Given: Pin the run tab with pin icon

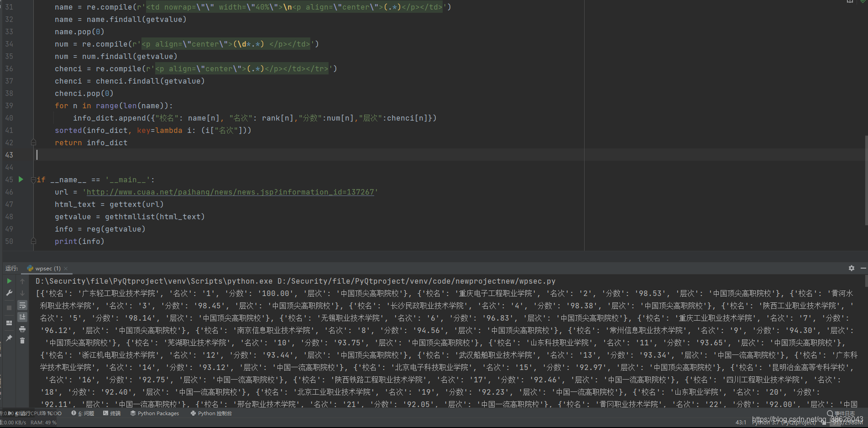Looking at the screenshot, I should [x=9, y=338].
